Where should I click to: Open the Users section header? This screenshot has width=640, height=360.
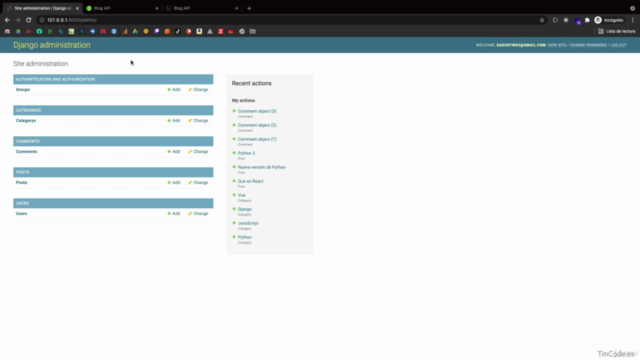[x=22, y=203]
